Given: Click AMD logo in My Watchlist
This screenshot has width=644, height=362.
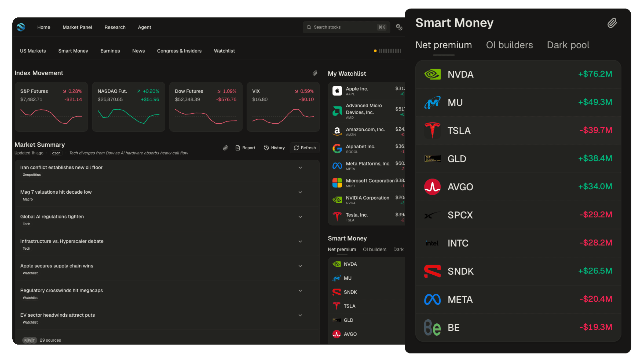Looking at the screenshot, I should (337, 111).
